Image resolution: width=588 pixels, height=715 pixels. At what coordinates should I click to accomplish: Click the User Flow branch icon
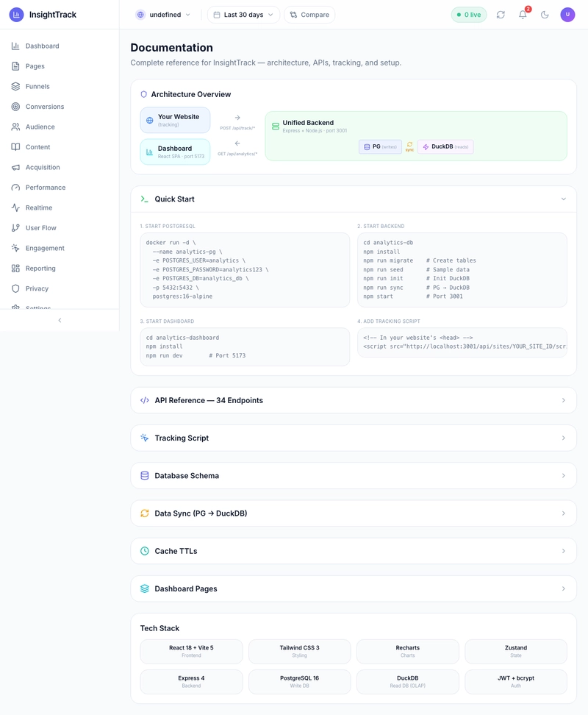click(x=15, y=228)
